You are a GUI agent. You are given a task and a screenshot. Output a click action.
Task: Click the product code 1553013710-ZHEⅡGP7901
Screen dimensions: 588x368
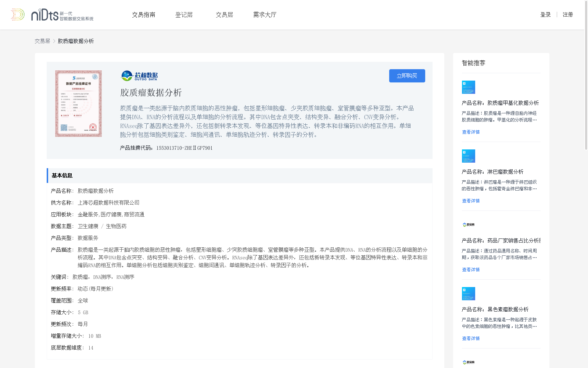(184, 148)
